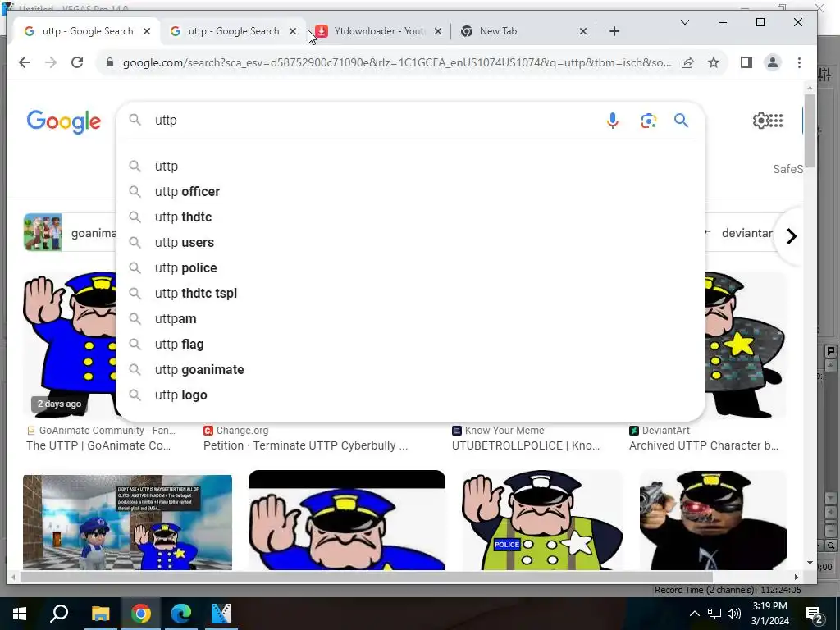Choose suggestion 'uttp logo'
Screen dimensions: 840x630
click(410, 395)
